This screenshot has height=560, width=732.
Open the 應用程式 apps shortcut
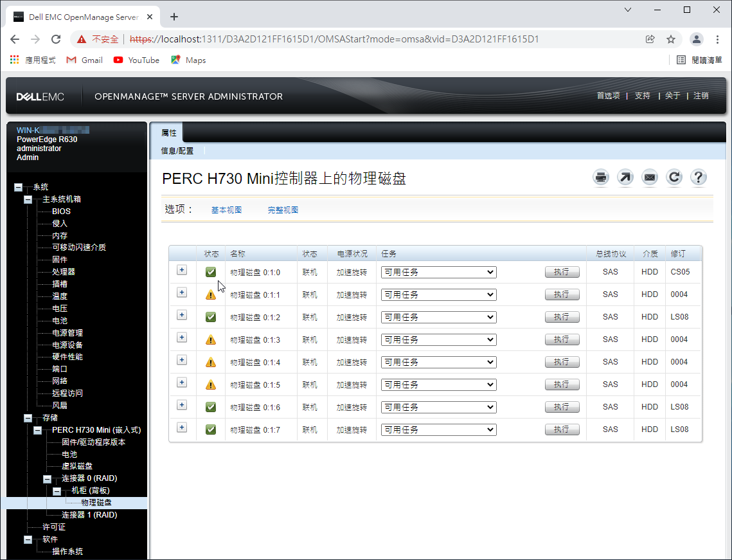coord(33,60)
